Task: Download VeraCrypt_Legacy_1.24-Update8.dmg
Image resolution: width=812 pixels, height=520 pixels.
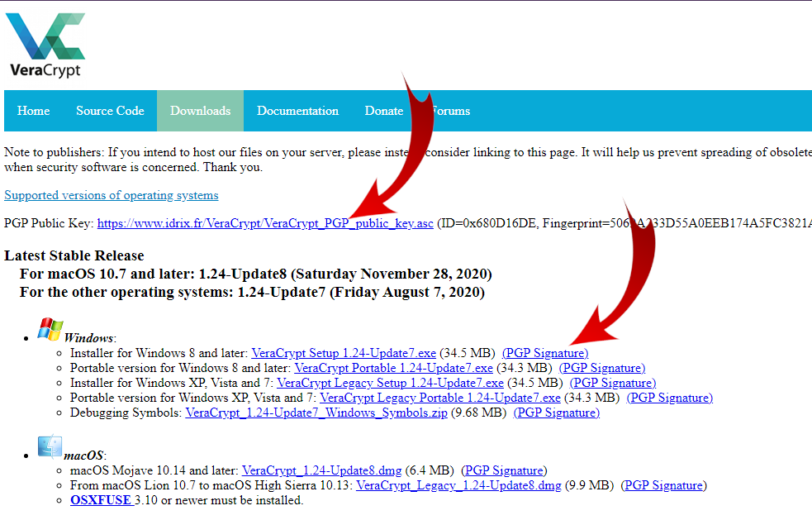Action: [458, 486]
